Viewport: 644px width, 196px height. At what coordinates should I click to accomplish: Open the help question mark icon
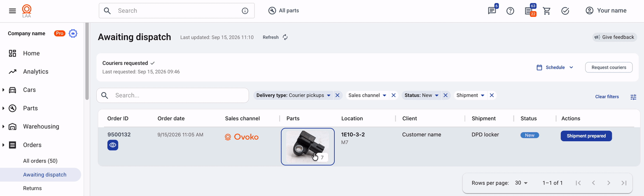click(x=510, y=11)
